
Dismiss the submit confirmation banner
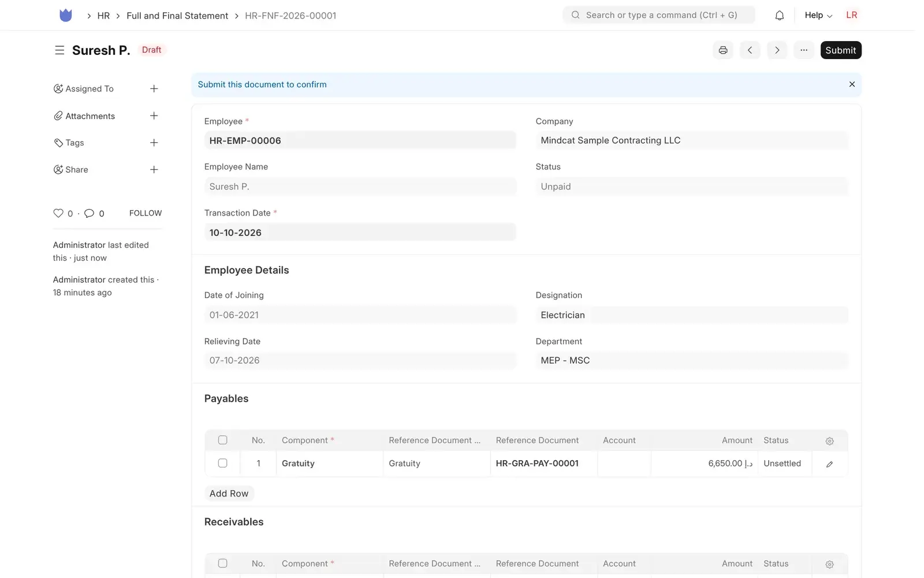tap(852, 84)
